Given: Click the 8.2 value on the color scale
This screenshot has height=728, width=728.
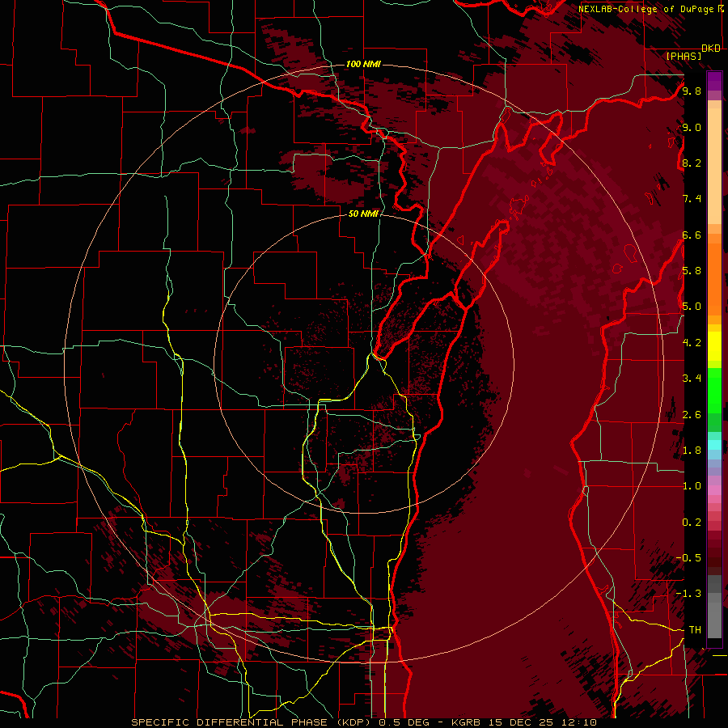Looking at the screenshot, I should 692,163.
